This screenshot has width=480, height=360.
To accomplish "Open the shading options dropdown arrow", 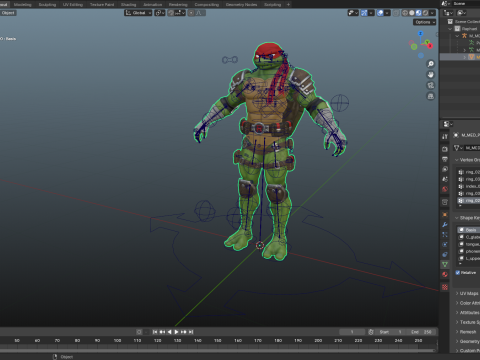I will (433, 13).
